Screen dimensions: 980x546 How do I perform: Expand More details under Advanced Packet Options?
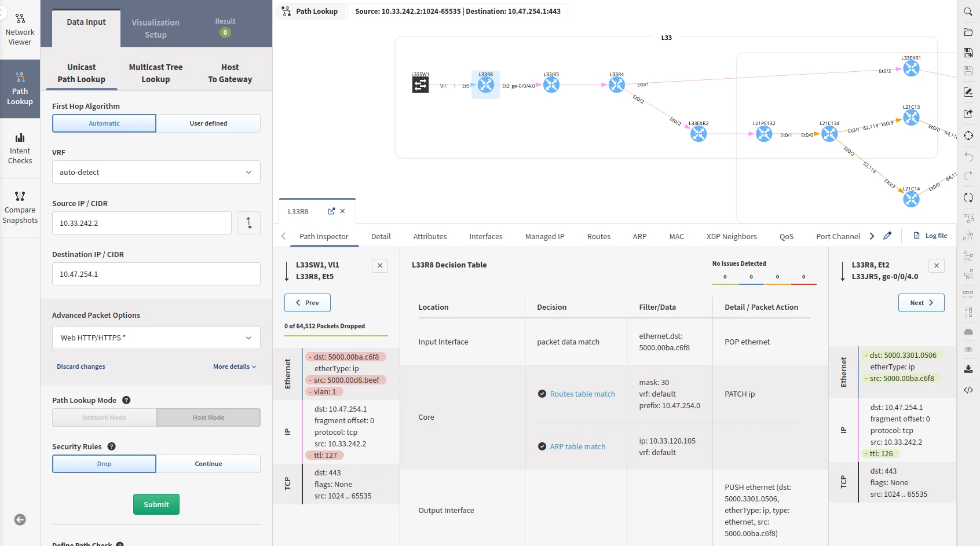click(234, 367)
